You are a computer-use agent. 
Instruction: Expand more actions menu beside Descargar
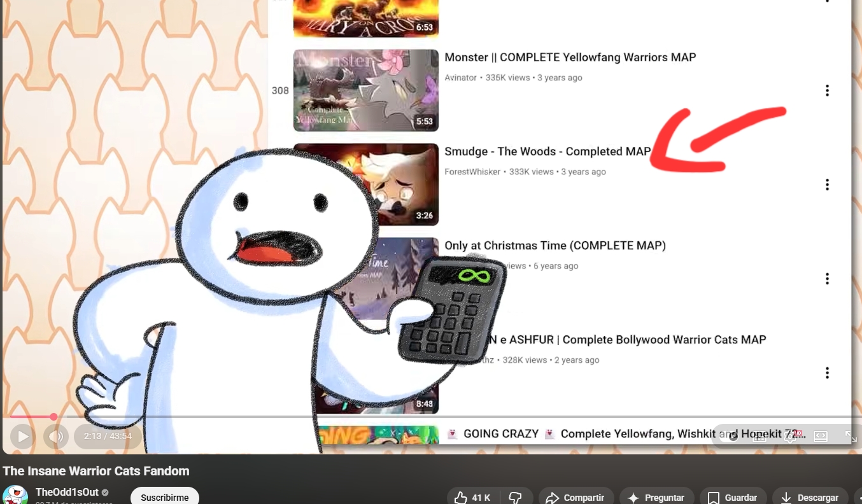pos(858,498)
